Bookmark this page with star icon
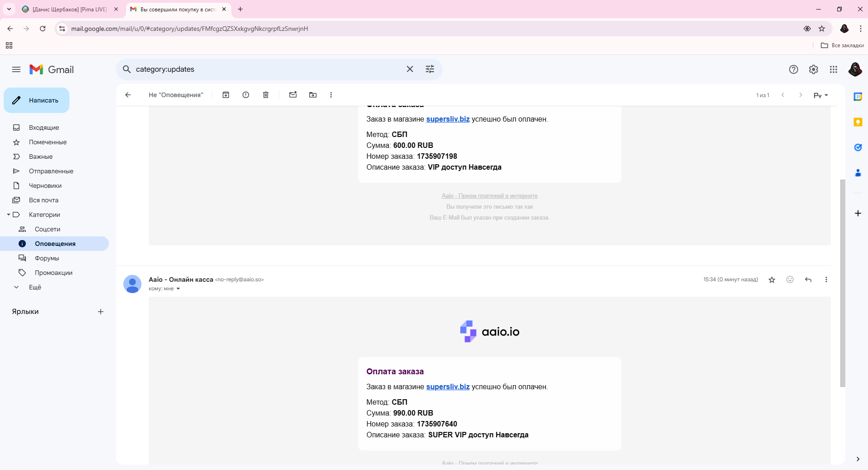The width and height of the screenshot is (868, 470). [822, 29]
